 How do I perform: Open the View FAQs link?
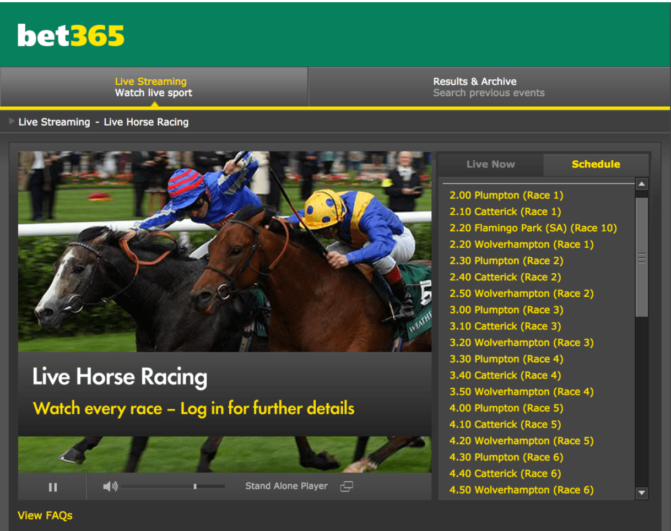pos(45,516)
